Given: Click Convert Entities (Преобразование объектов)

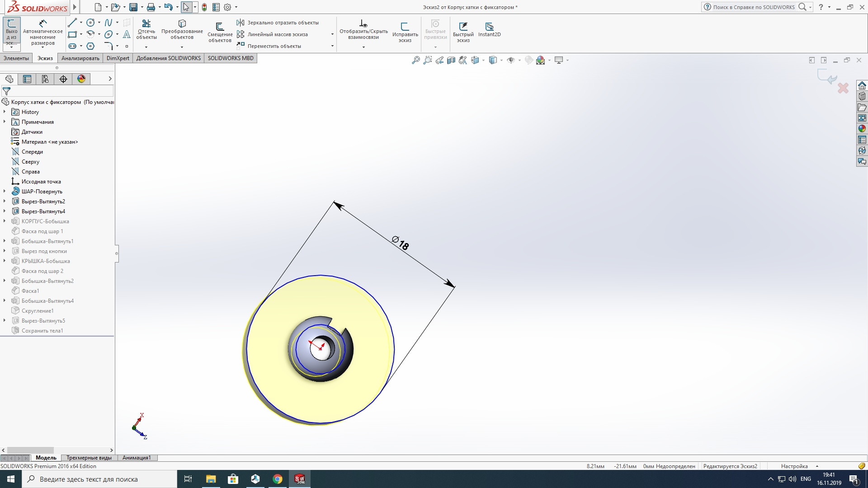Looking at the screenshot, I should pyautogui.click(x=182, y=29).
